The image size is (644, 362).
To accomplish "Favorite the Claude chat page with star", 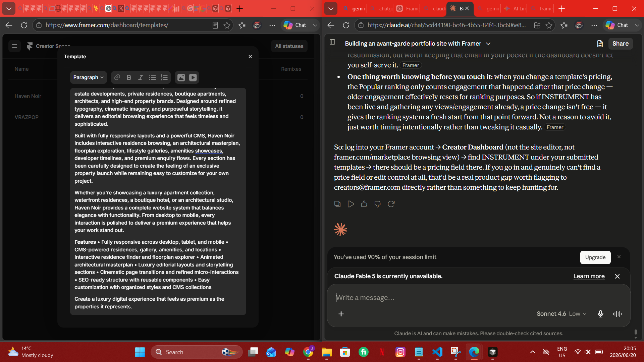I will point(549,25).
